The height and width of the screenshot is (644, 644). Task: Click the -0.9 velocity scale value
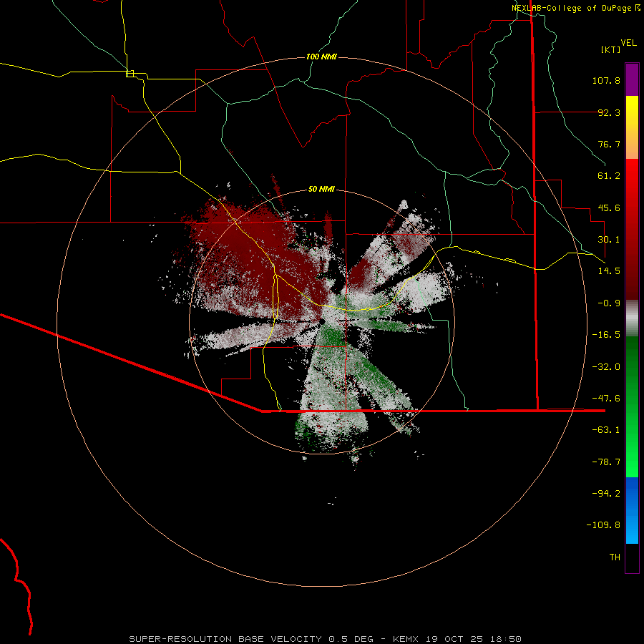tap(609, 303)
